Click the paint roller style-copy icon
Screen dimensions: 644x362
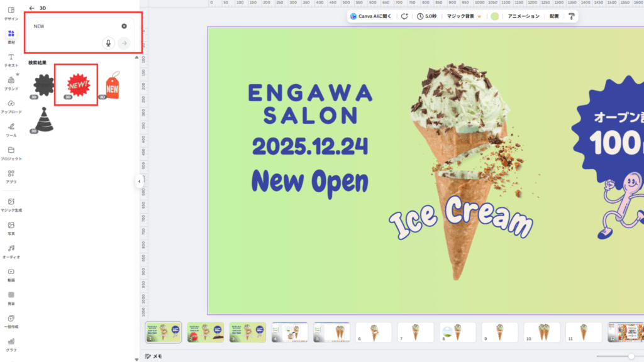(571, 16)
